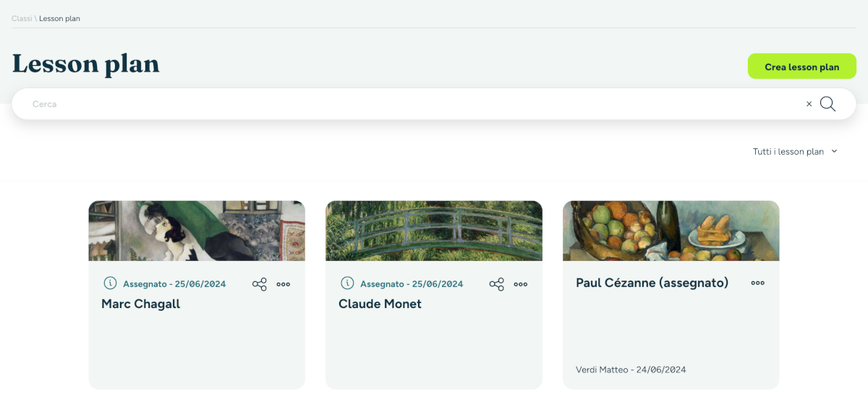Image resolution: width=868 pixels, height=402 pixels.
Task: Focus the Cerca search input
Action: [412, 104]
